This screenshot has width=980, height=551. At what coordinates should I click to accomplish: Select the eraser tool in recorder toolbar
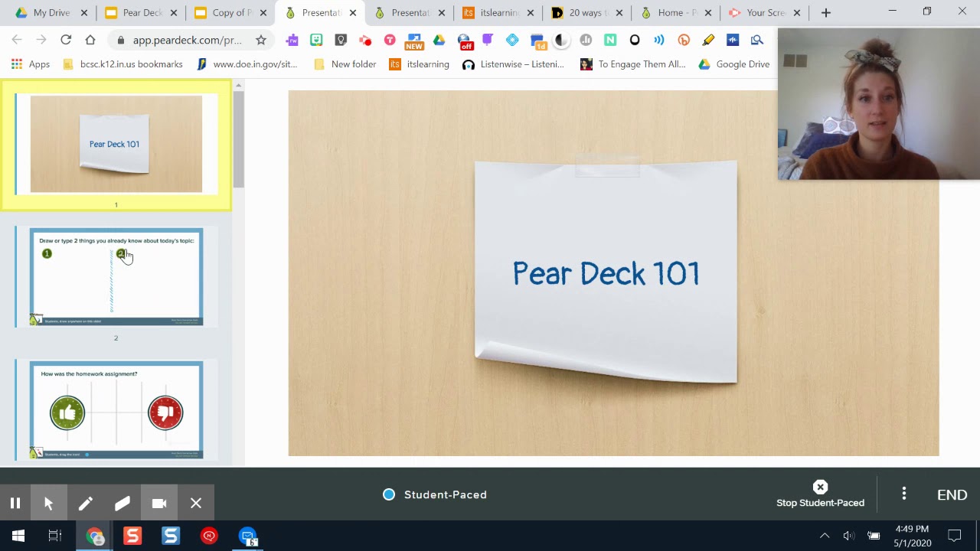122,503
